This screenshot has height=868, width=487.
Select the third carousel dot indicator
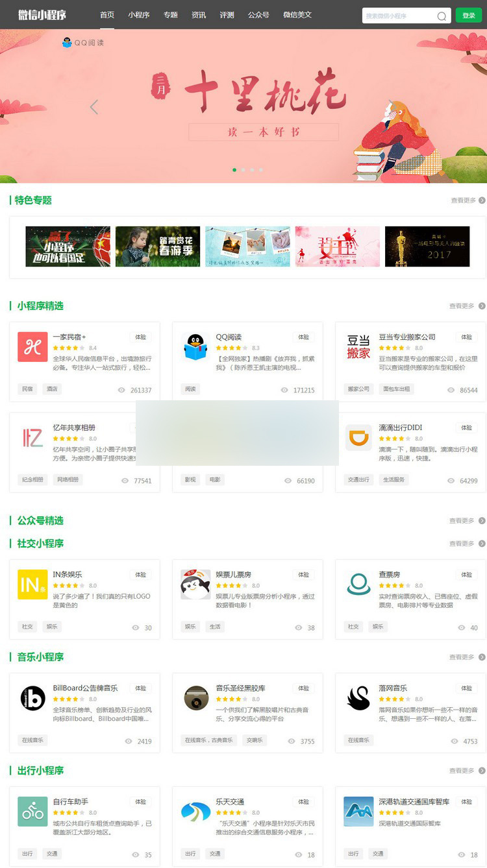252,170
